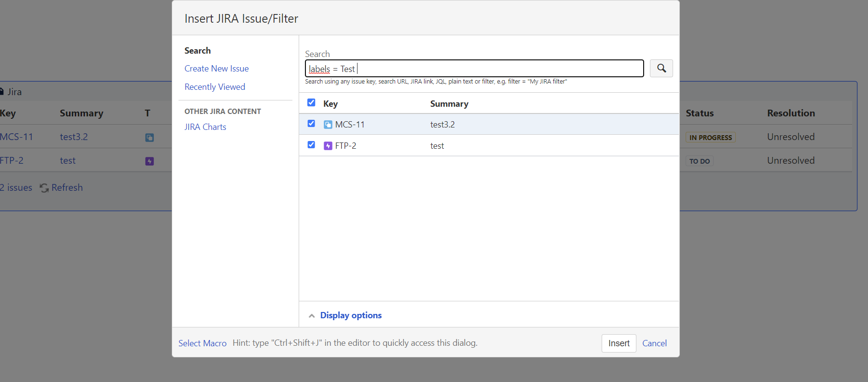868x382 pixels.
Task: Click the magnifying glass search button
Action: click(661, 68)
